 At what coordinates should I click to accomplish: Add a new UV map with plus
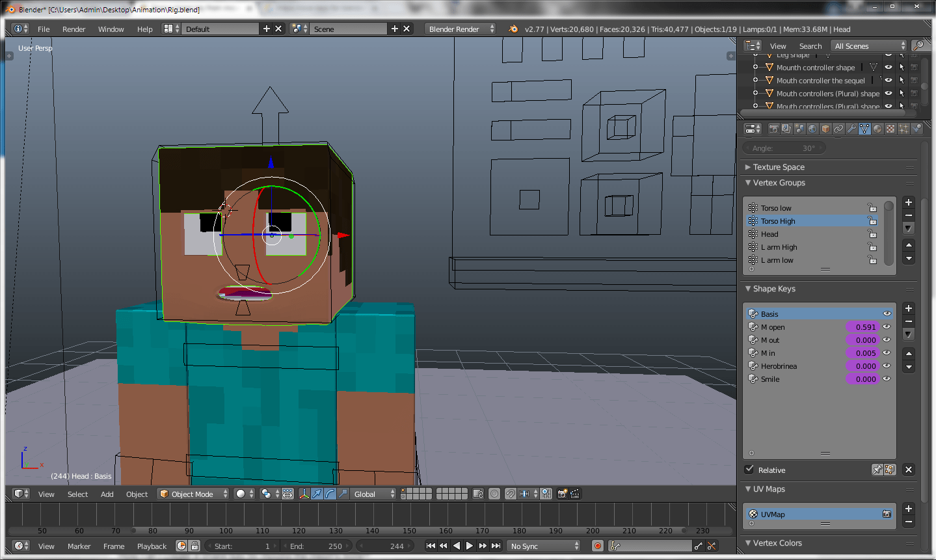909,509
